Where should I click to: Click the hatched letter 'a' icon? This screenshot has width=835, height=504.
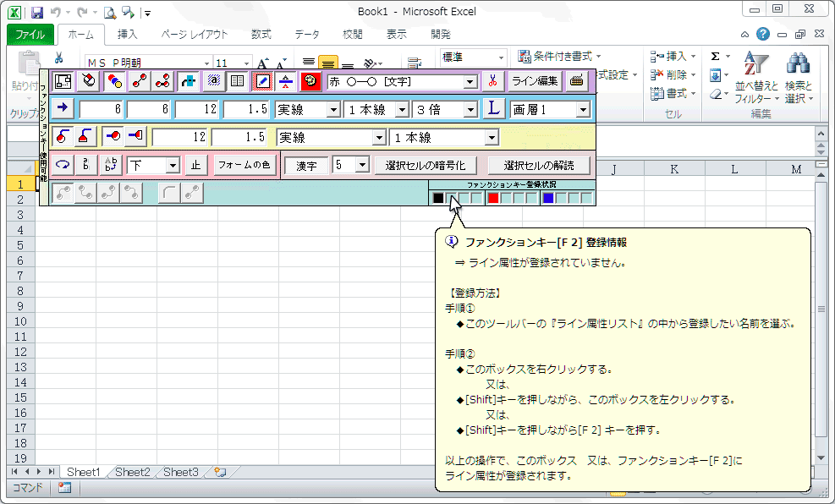(213, 81)
